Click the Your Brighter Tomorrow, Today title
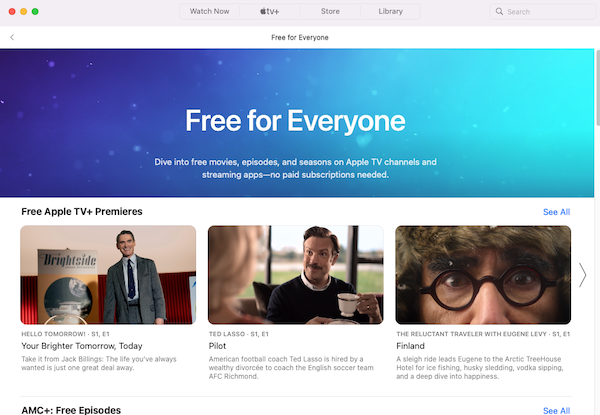The image size is (600, 415). [82, 346]
